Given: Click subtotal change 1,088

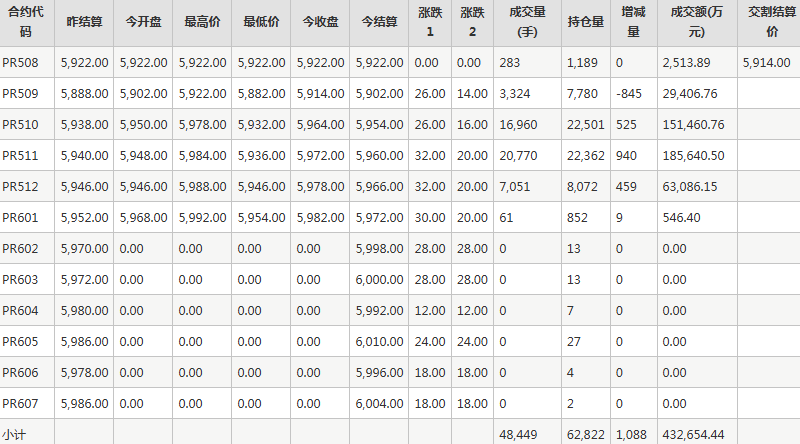Looking at the screenshot, I should [631, 435].
